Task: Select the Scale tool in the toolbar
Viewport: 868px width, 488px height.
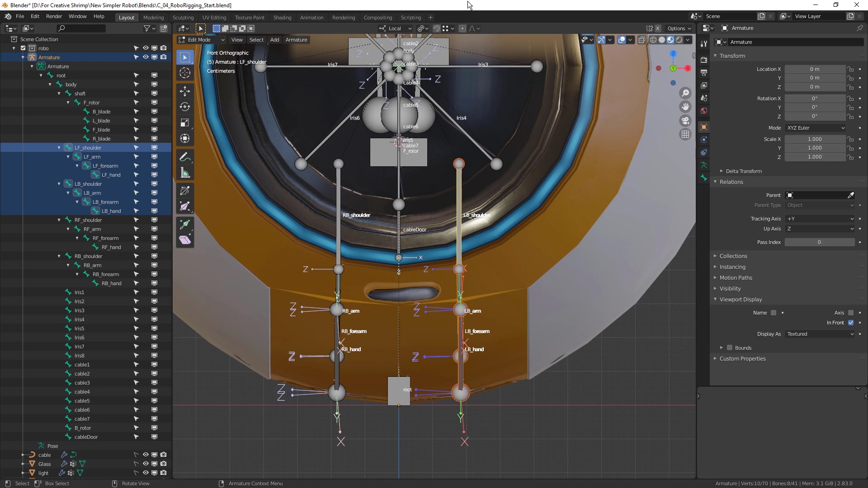Action: click(184, 123)
